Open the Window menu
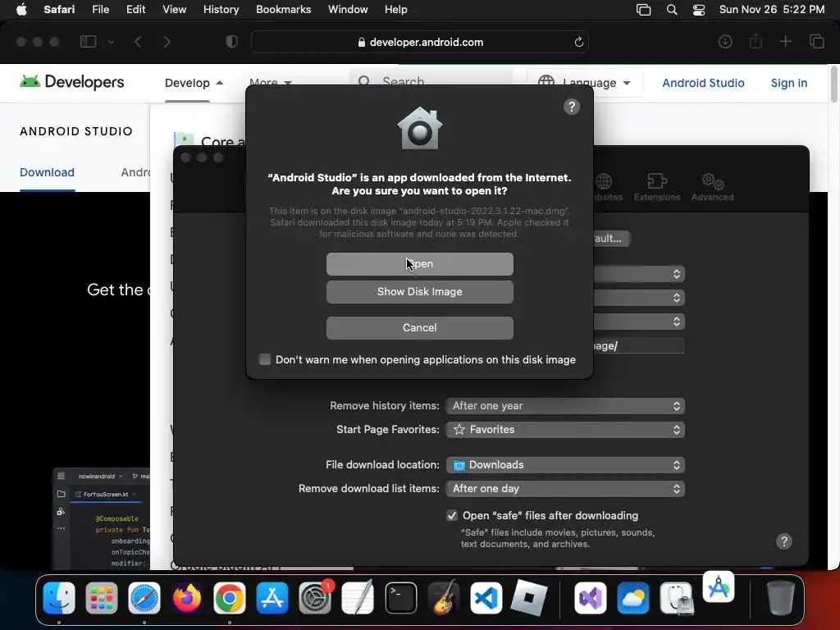The image size is (840, 630). (x=348, y=10)
